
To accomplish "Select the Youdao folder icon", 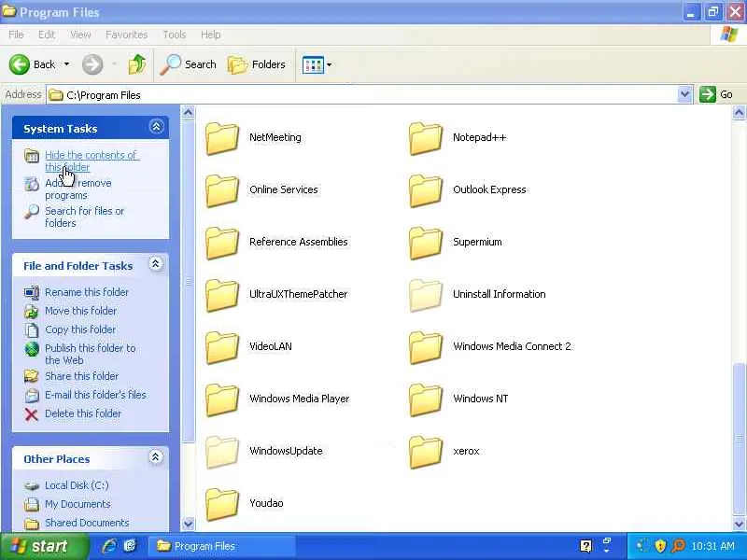I will pyautogui.click(x=222, y=504).
